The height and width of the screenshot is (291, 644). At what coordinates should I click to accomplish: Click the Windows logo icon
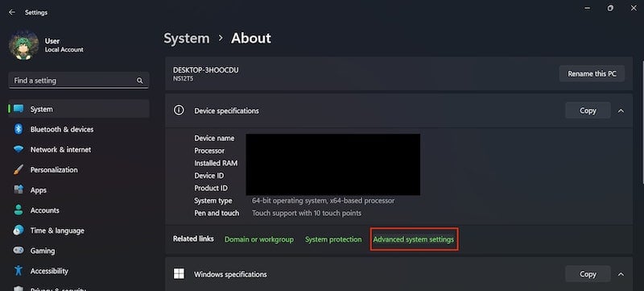[179, 274]
